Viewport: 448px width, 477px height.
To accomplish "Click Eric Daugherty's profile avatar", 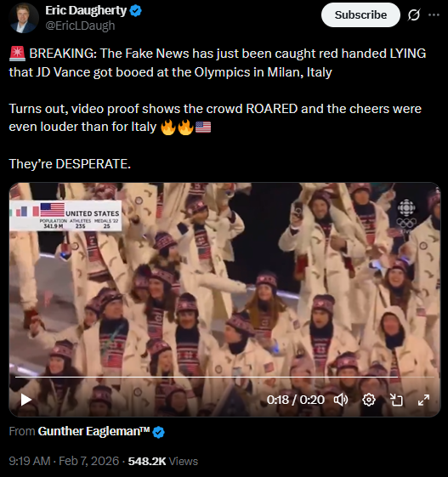I will [24, 18].
